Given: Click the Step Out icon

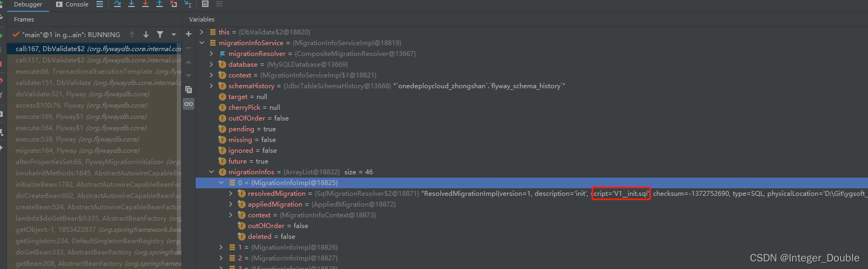Looking at the screenshot, I should 159,4.
